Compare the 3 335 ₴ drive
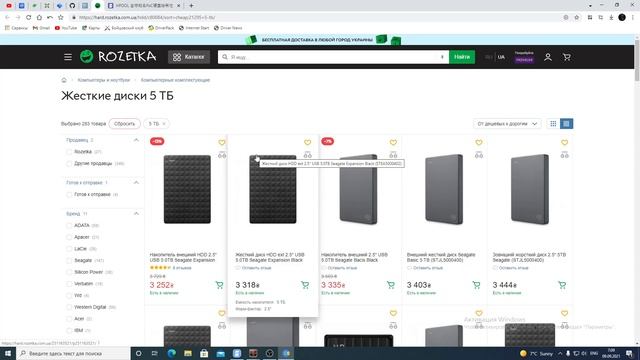 coord(393,155)
